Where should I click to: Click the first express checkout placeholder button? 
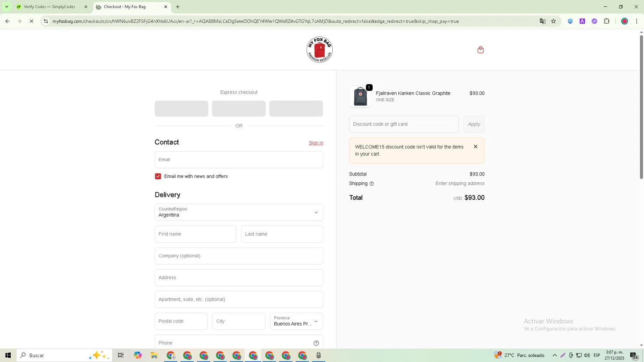point(181,109)
